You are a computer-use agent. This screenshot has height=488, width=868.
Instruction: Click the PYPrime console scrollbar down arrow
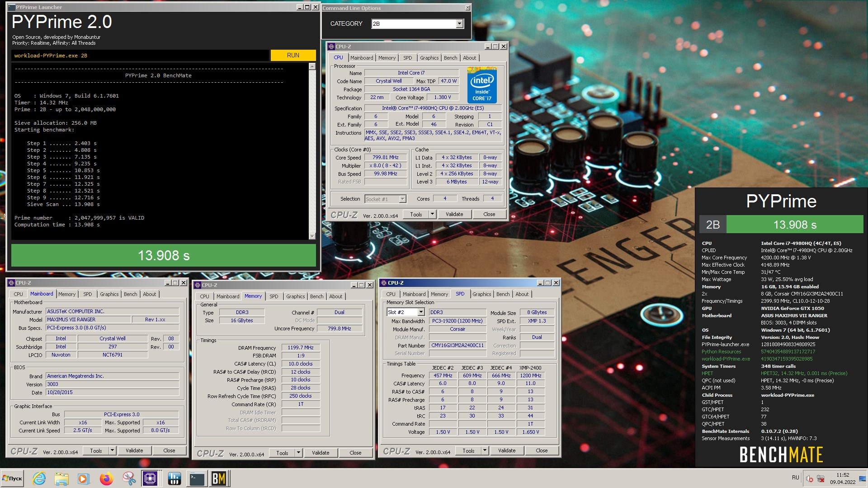[312, 236]
